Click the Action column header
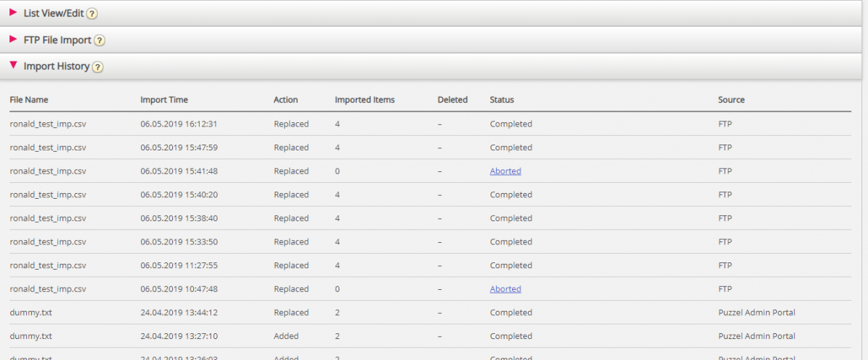The width and height of the screenshot is (868, 360). [285, 100]
